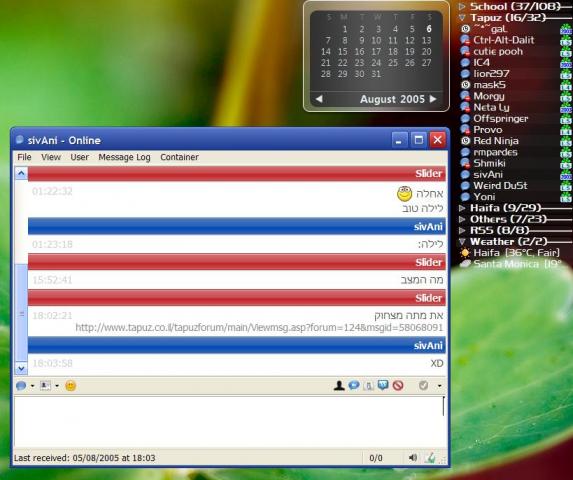Toggle the typing notification icon in status bar
This screenshot has height=480, width=573.
click(x=430, y=457)
